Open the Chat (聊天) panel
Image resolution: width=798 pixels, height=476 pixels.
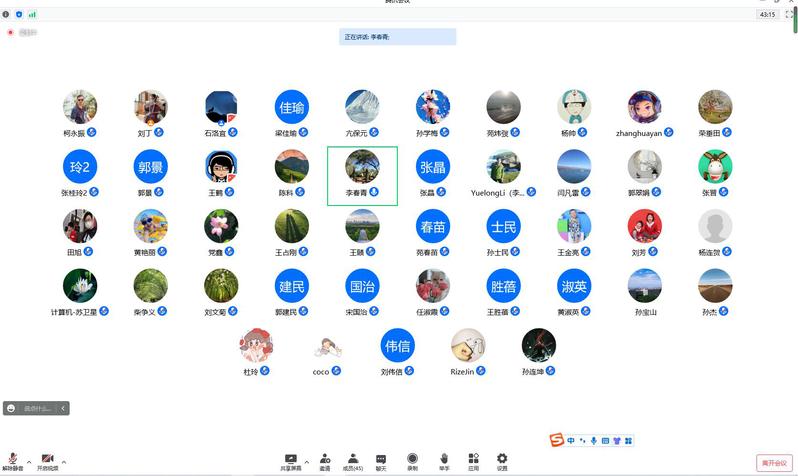click(x=381, y=459)
